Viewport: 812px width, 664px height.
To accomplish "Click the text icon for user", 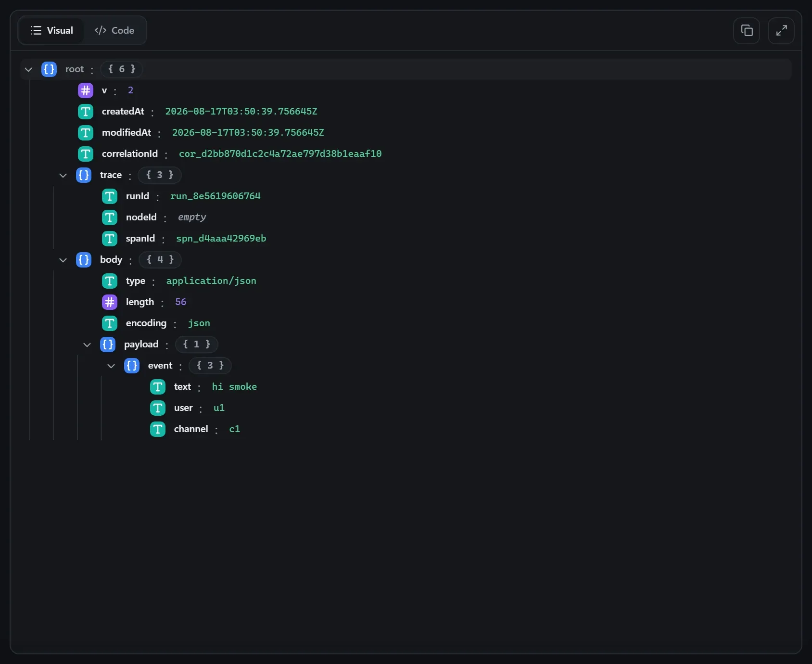I will [x=158, y=408].
